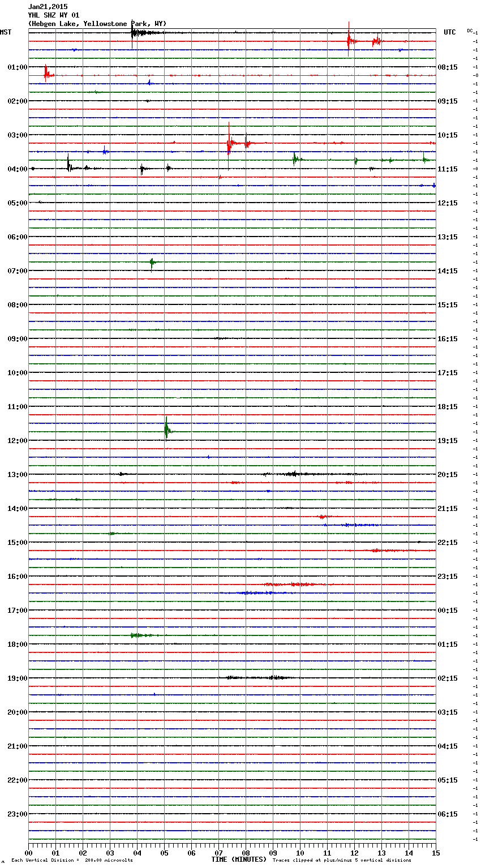Click the MST timezone label
481x868 pixels.
[x=6, y=32]
